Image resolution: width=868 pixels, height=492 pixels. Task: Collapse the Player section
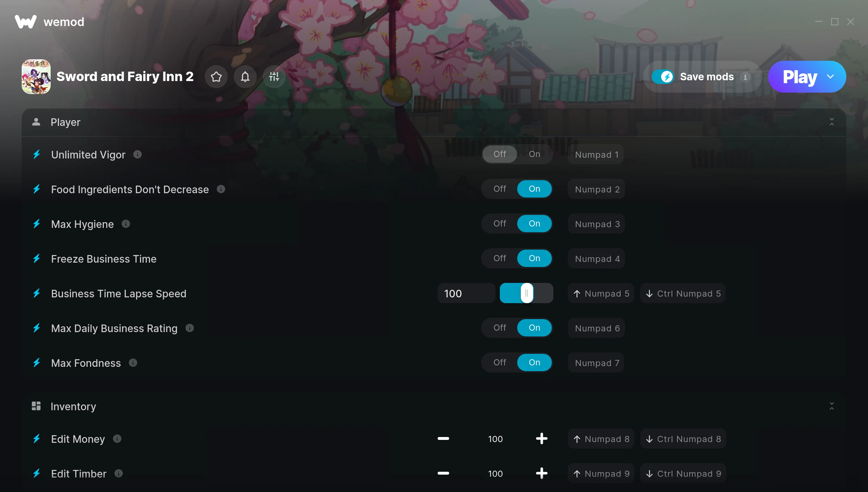click(x=832, y=122)
